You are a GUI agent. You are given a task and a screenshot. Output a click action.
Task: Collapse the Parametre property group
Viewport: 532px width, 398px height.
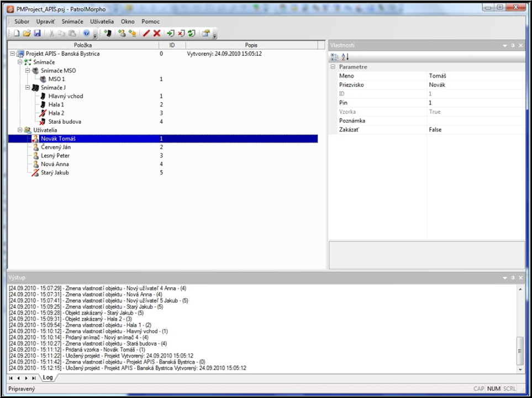click(x=333, y=67)
